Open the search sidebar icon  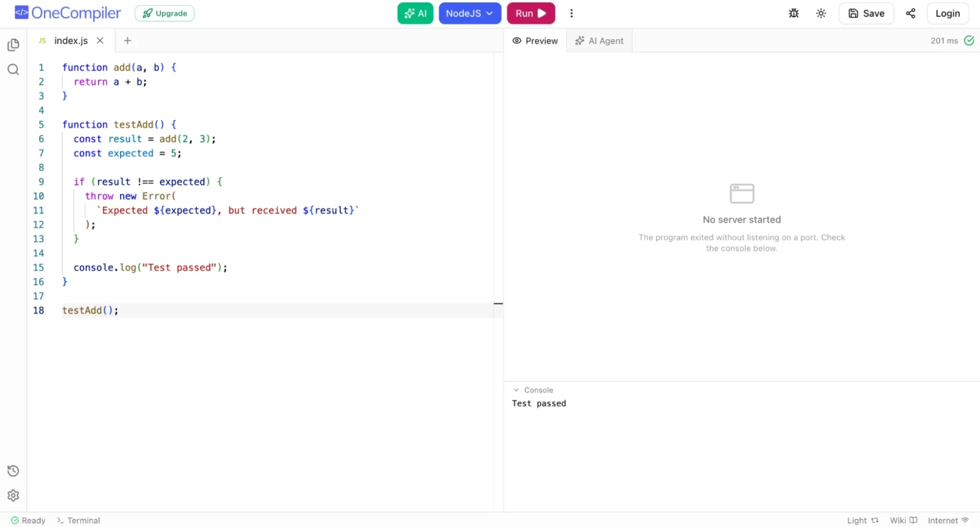[13, 70]
